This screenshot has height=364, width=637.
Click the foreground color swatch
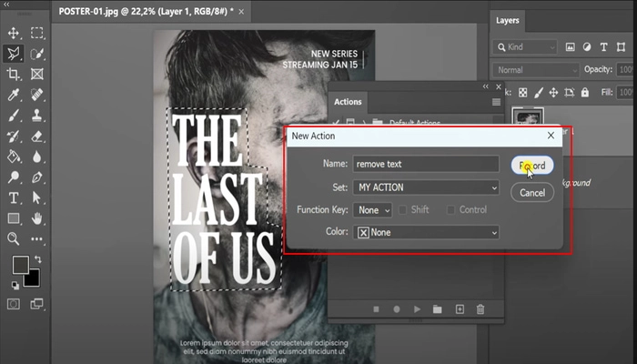19,265
